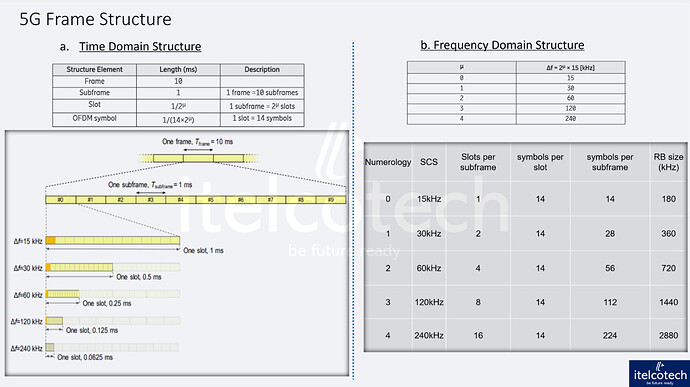Click the '5G Frame Structure' title

pyautogui.click(x=95, y=19)
